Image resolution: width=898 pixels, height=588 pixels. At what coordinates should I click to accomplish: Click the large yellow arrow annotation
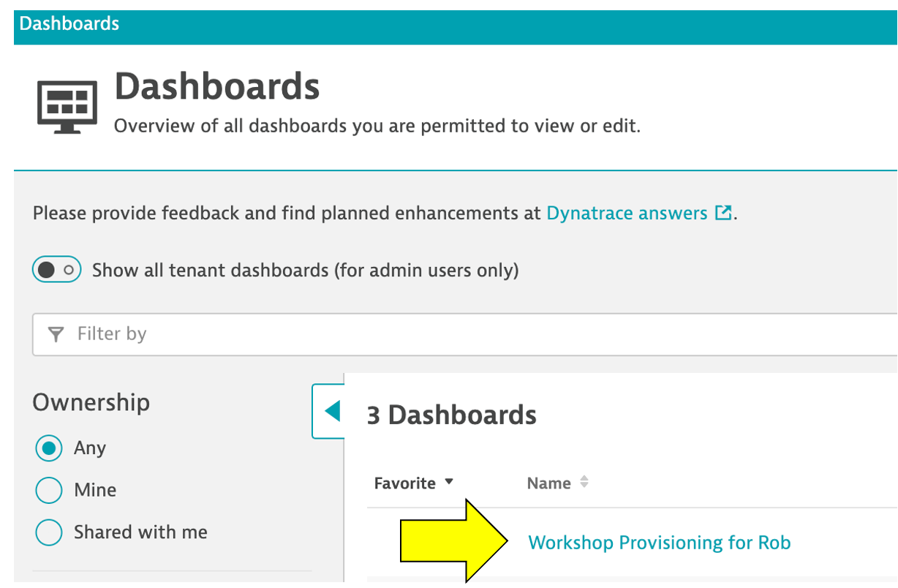click(x=453, y=542)
